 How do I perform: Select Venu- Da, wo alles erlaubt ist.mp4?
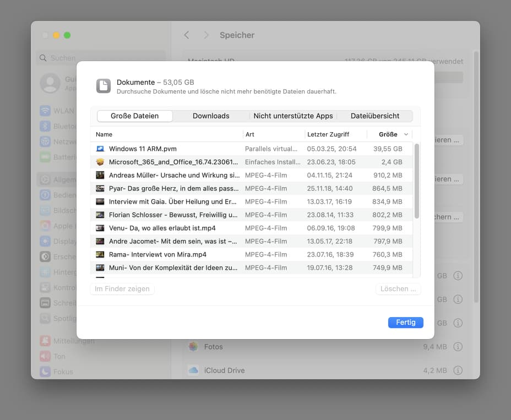pos(162,228)
